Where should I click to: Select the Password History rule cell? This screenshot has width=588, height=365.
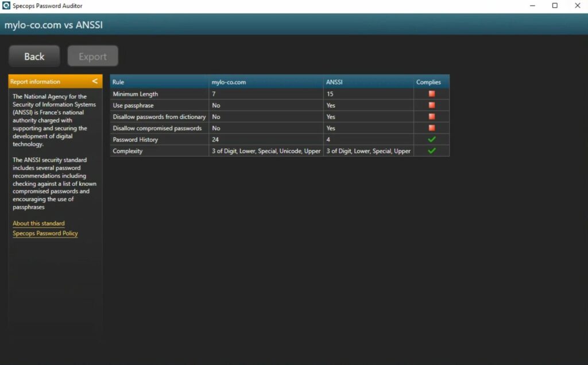[160, 139]
